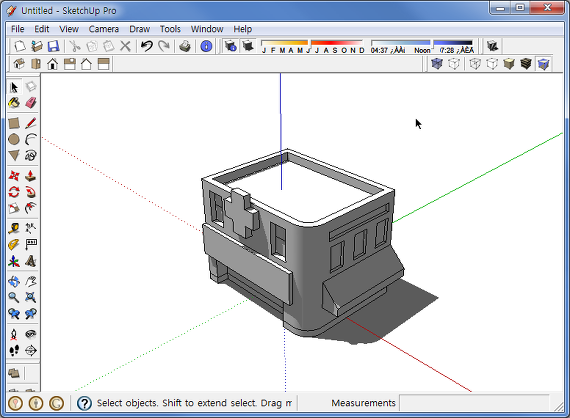Viewport: 570px width, 418px height.
Task: Pick the Scale tool
Action: pos(14,208)
